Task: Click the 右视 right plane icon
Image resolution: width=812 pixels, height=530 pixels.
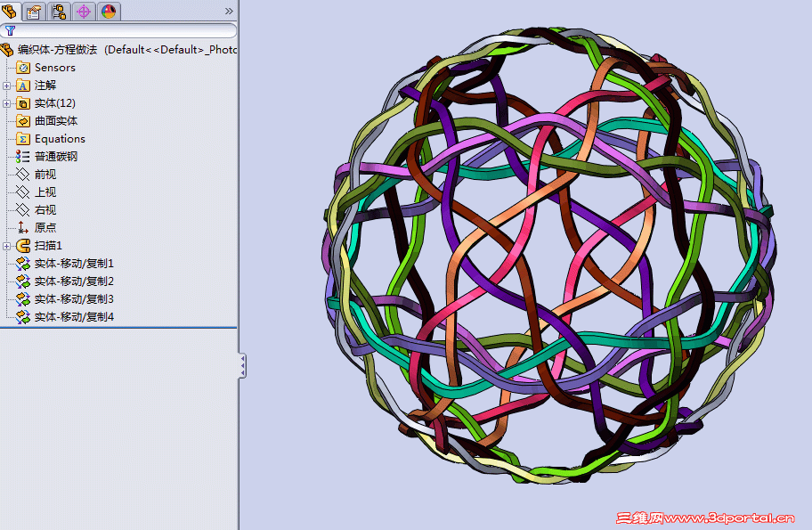Action: click(x=23, y=210)
